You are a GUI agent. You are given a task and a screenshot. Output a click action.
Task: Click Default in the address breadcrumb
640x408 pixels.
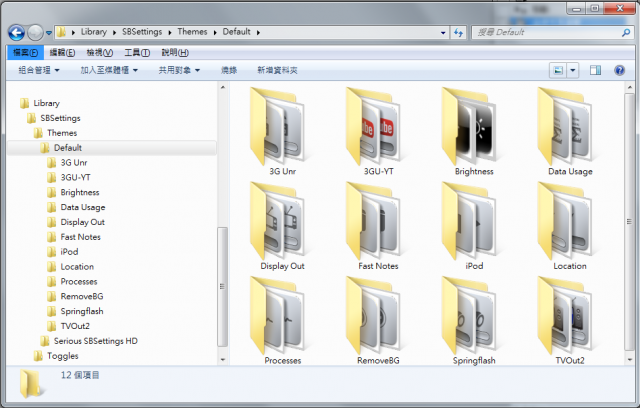click(x=236, y=32)
